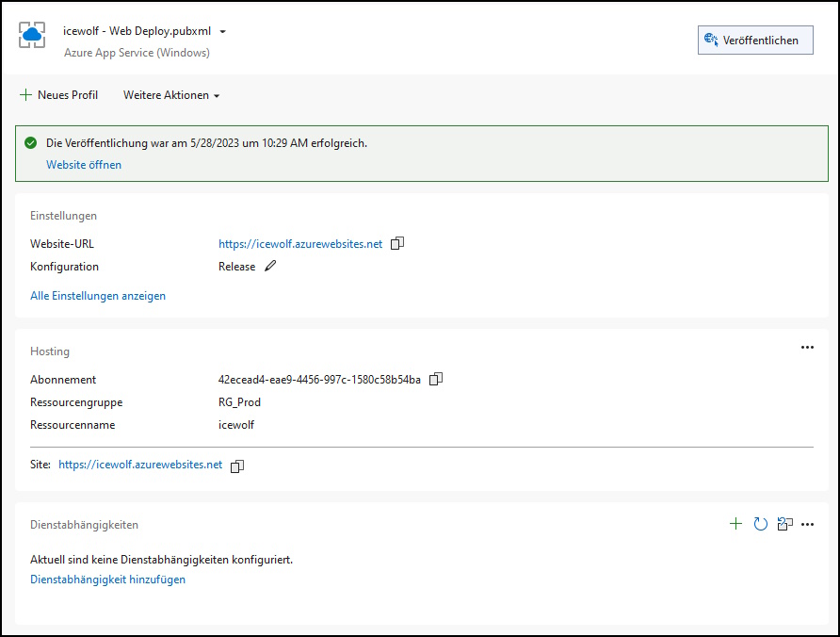Screen dimensions: 840x637
Task: Click the no dependencies configured message
Action: pos(162,560)
